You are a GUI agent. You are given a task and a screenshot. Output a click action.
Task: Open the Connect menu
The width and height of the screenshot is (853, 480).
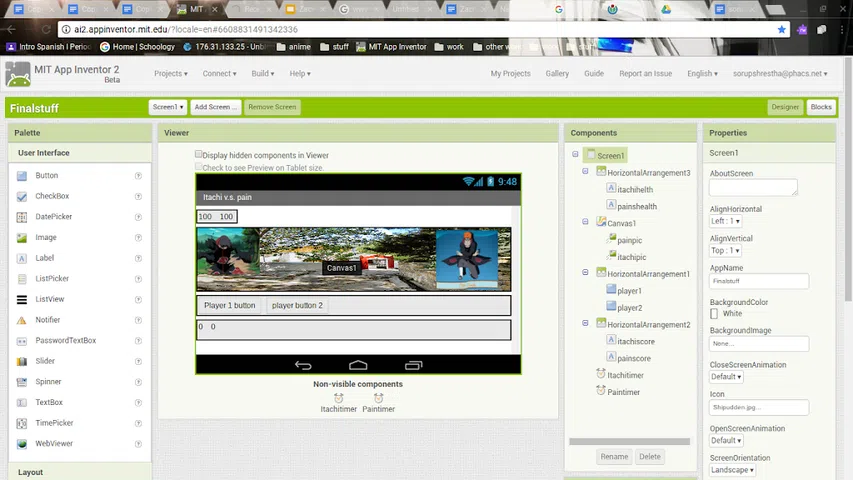(219, 73)
